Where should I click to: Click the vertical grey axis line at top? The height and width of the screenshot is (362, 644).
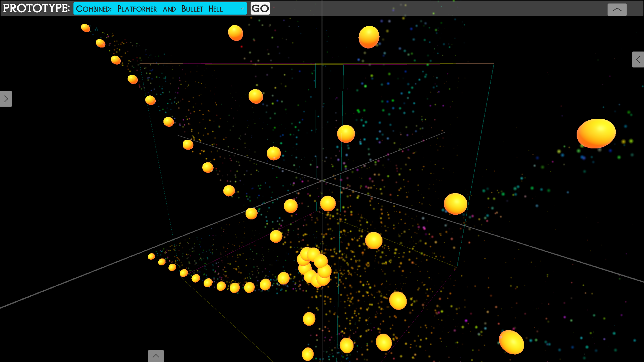coord(322,38)
